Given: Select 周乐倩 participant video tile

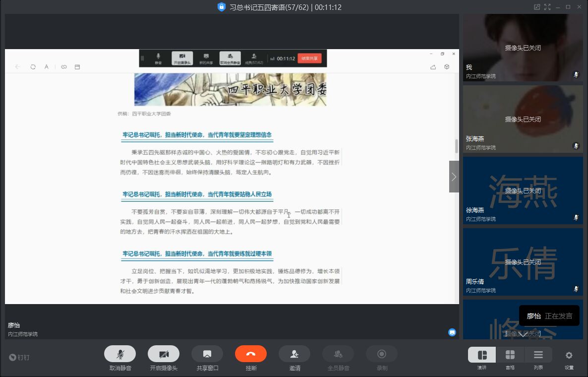Looking at the screenshot, I should 523,262.
